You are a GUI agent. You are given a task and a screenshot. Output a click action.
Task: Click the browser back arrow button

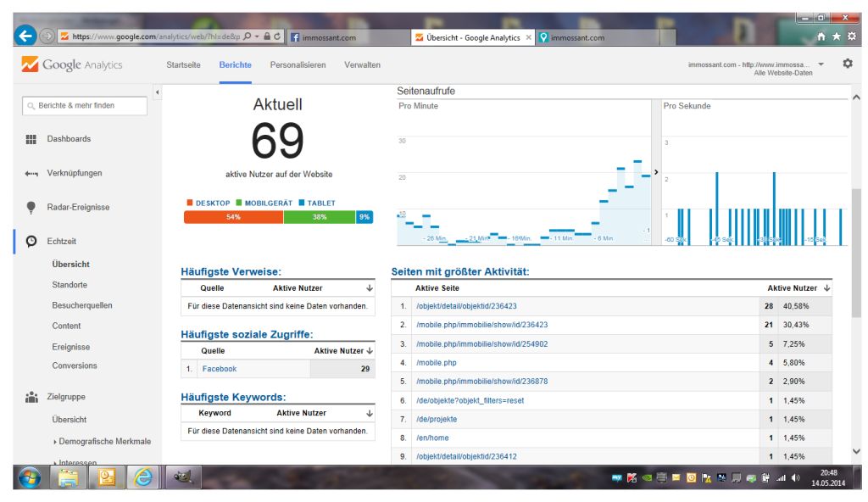click(x=25, y=36)
